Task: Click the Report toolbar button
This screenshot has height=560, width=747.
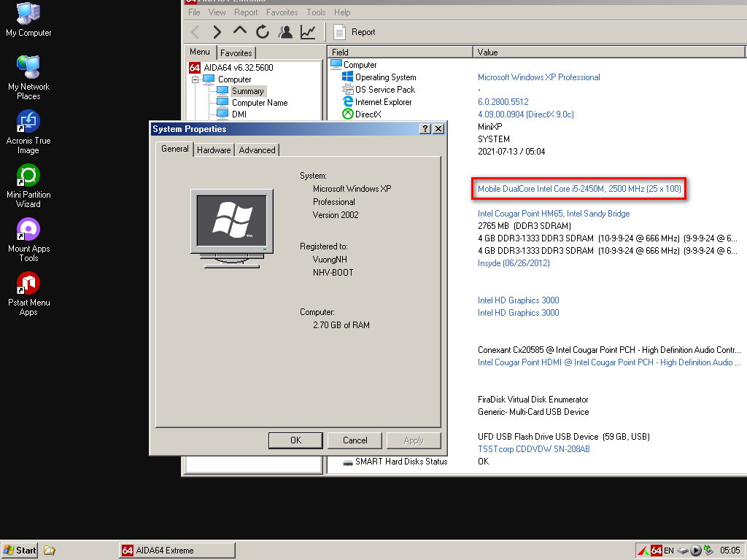Action: tap(354, 32)
